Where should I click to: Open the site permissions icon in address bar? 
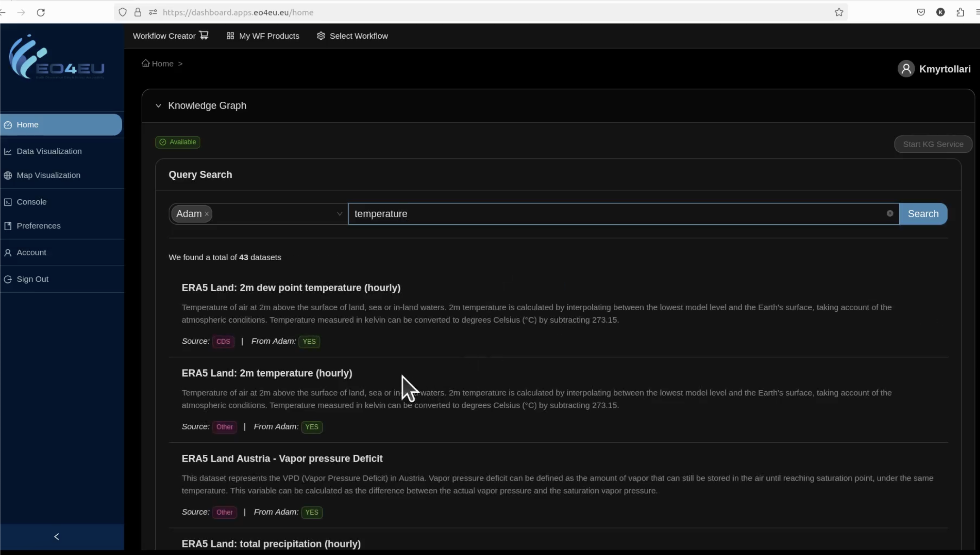pyautogui.click(x=153, y=12)
